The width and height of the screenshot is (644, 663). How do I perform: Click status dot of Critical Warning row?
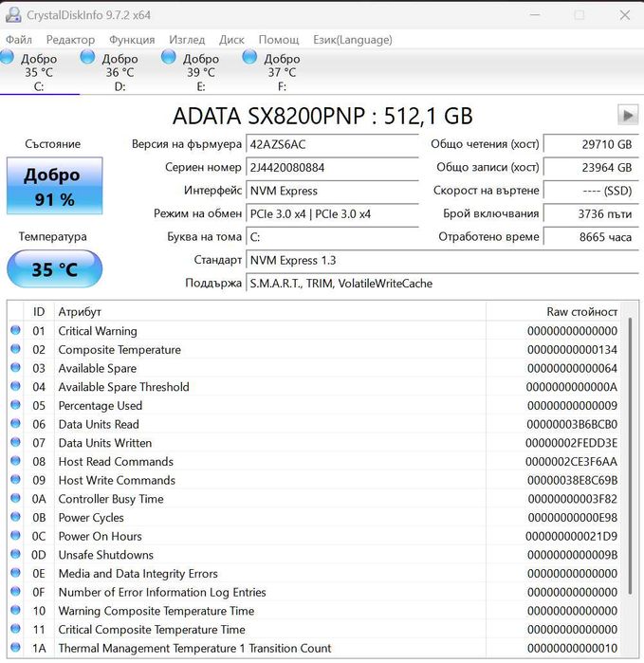pyautogui.click(x=15, y=330)
